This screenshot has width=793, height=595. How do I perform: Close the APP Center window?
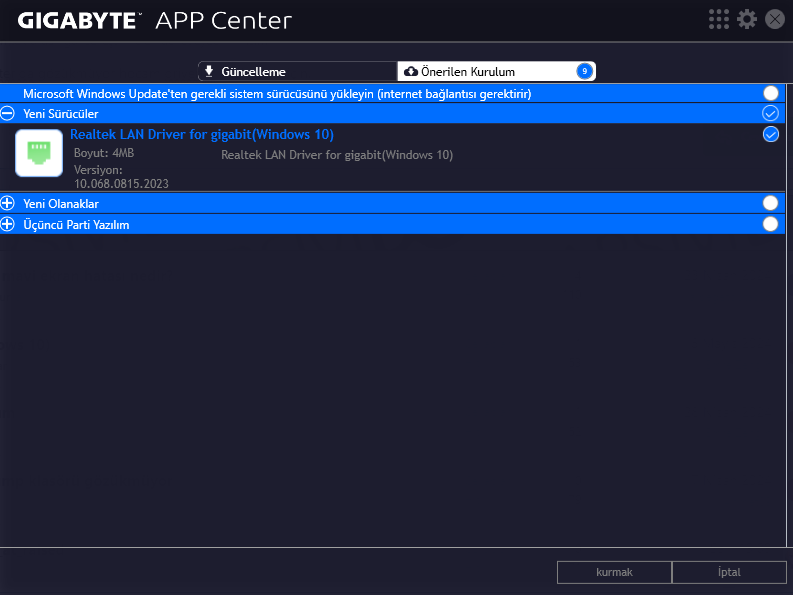pyautogui.click(x=774, y=19)
